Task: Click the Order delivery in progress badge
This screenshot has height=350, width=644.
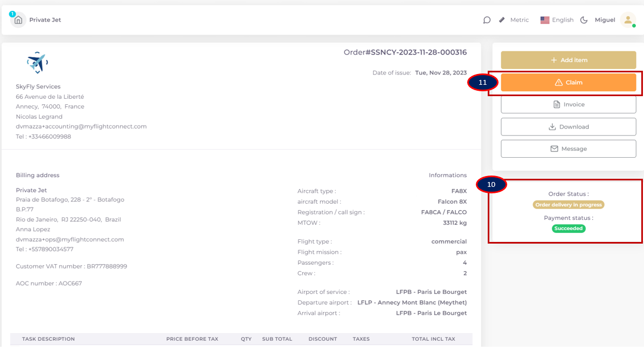Action: point(568,205)
